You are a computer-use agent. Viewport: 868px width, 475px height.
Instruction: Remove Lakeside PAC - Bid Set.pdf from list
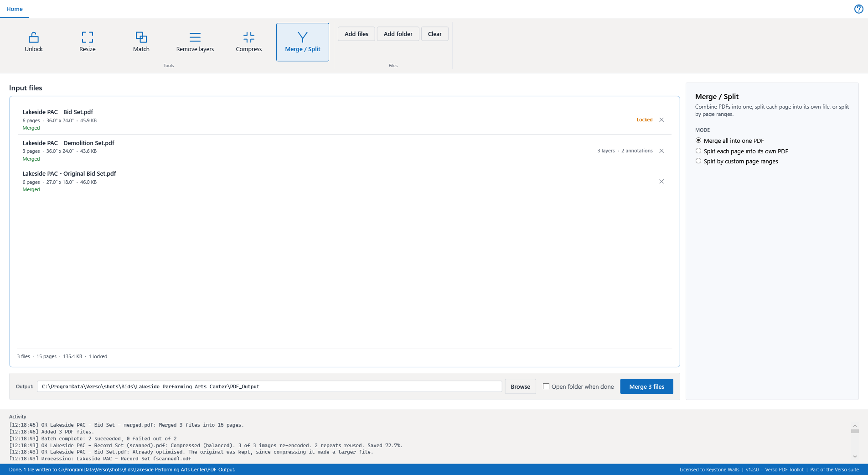point(661,120)
